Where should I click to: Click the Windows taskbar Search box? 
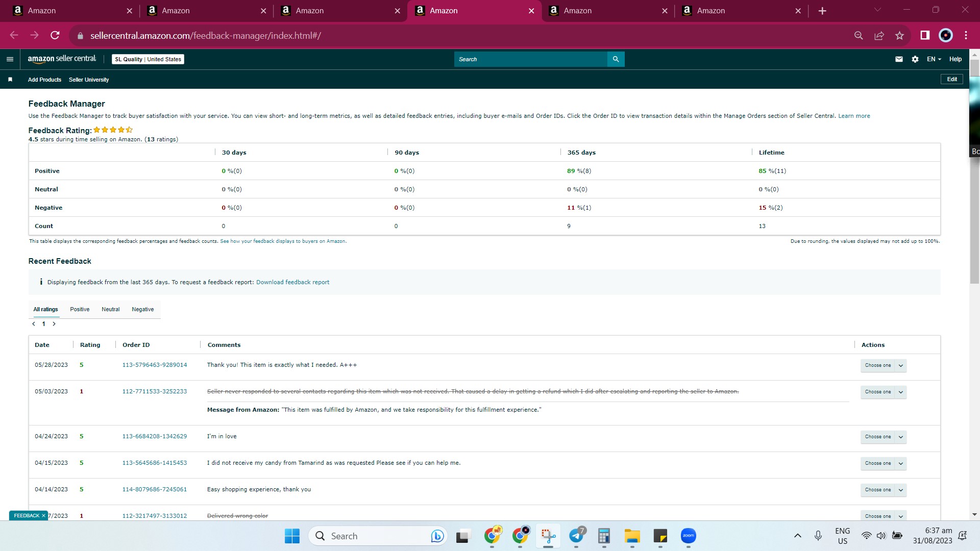pos(378,536)
